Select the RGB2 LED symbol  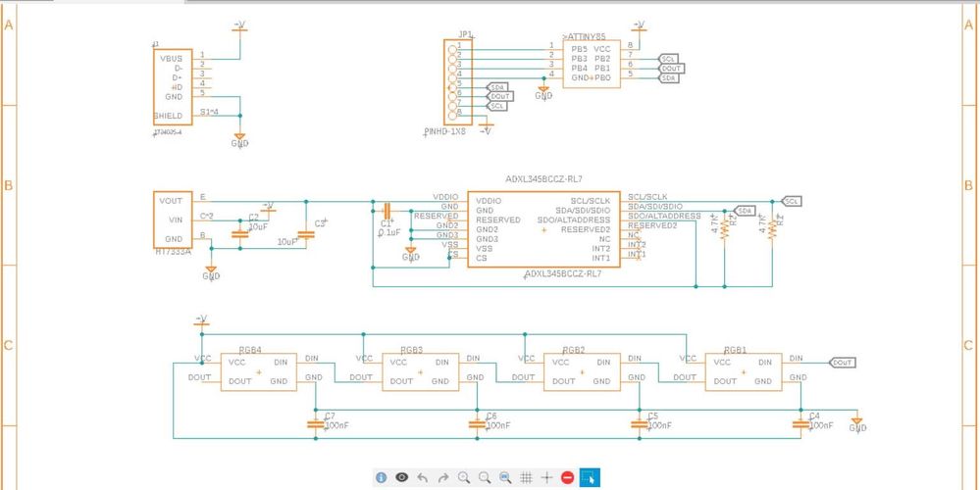[x=582, y=372]
